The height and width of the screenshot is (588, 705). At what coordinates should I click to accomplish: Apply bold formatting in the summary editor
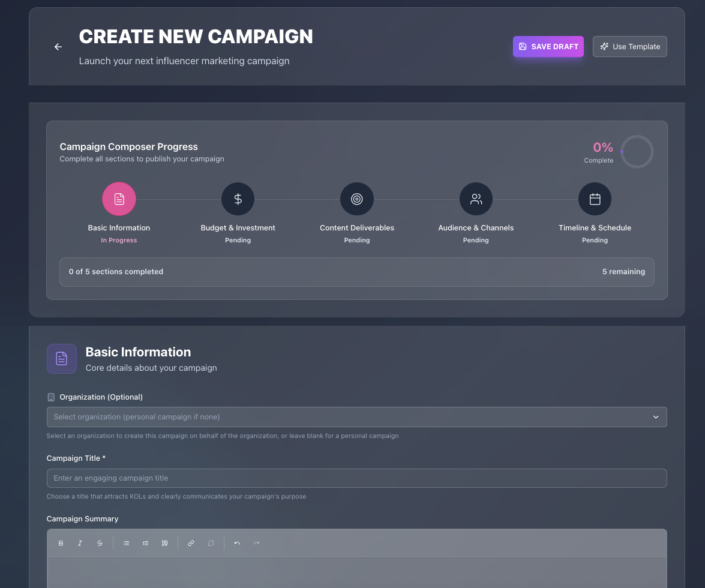tap(61, 543)
